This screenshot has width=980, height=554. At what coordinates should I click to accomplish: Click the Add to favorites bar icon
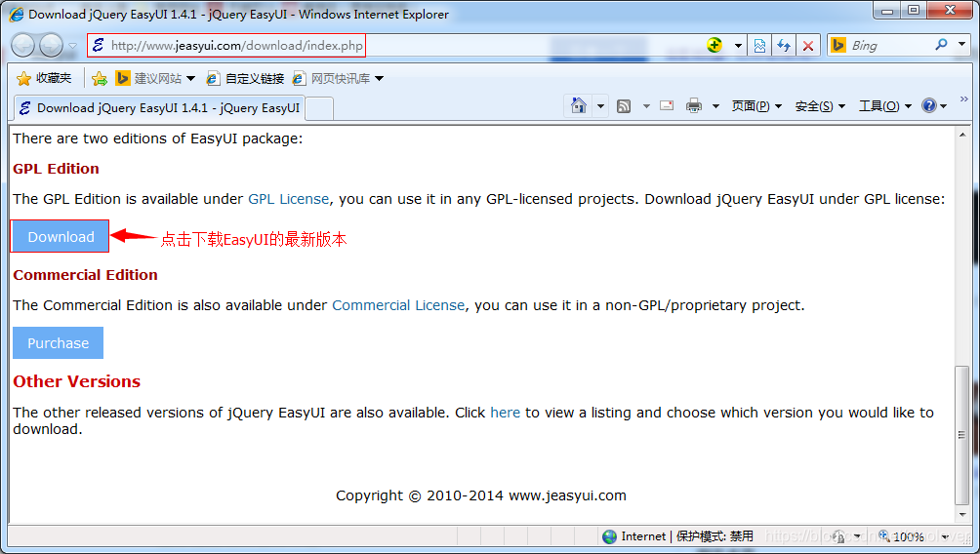tap(99, 78)
